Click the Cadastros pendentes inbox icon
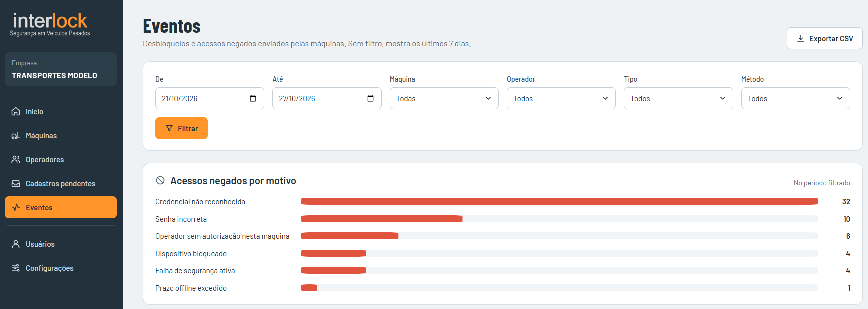The height and width of the screenshot is (309, 868). (16, 183)
